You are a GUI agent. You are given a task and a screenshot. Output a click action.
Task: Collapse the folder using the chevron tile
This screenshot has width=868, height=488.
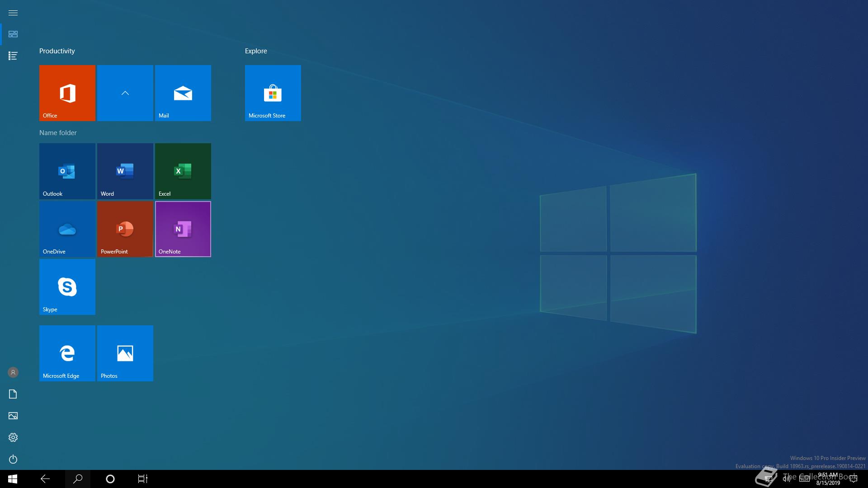coord(125,93)
